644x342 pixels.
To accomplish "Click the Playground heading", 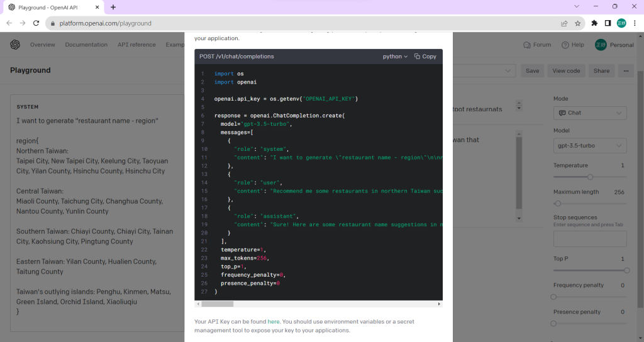I will coord(30,70).
